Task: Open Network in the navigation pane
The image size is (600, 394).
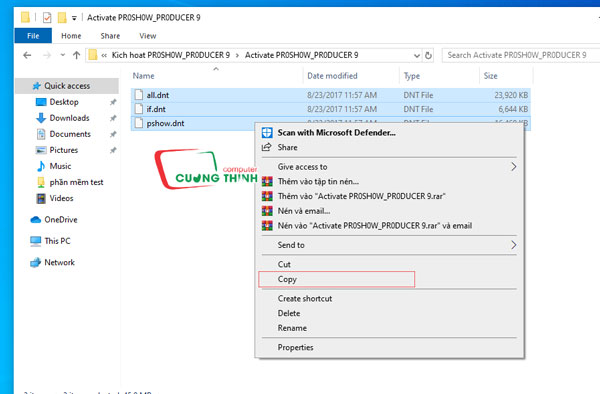Action: [x=59, y=262]
